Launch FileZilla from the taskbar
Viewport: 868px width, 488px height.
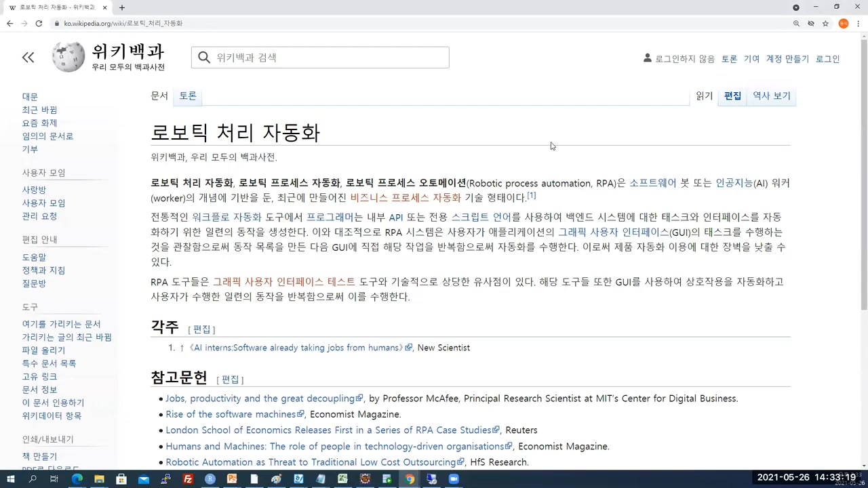[188, 479]
